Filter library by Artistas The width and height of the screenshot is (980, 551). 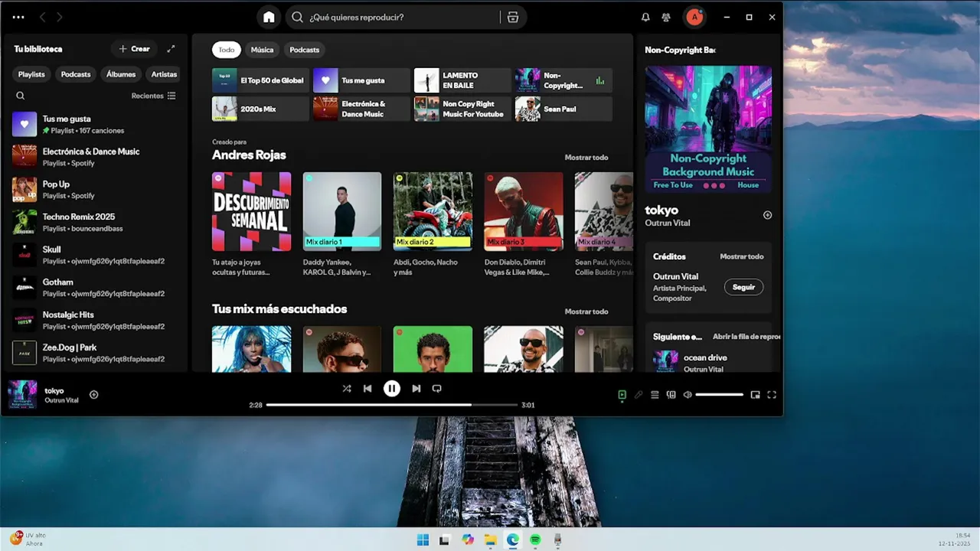tap(164, 74)
